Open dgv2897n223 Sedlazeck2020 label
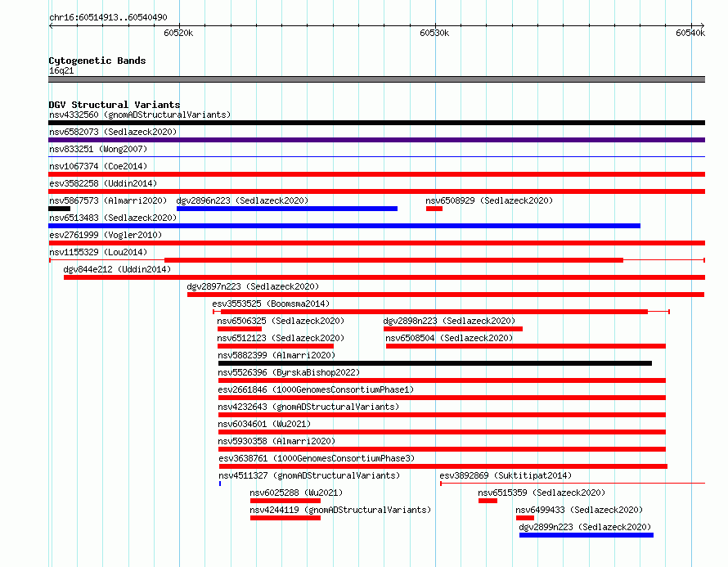The image size is (728, 567). (x=253, y=286)
